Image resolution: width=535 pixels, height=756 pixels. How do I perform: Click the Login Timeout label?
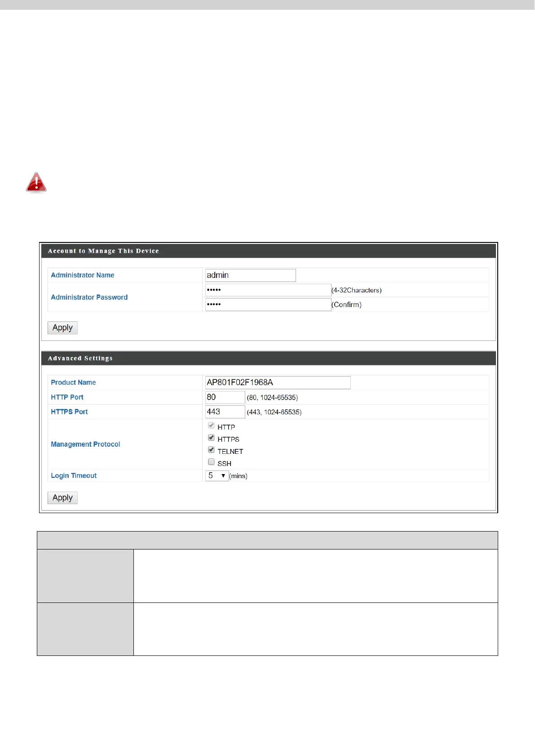pyautogui.click(x=74, y=476)
